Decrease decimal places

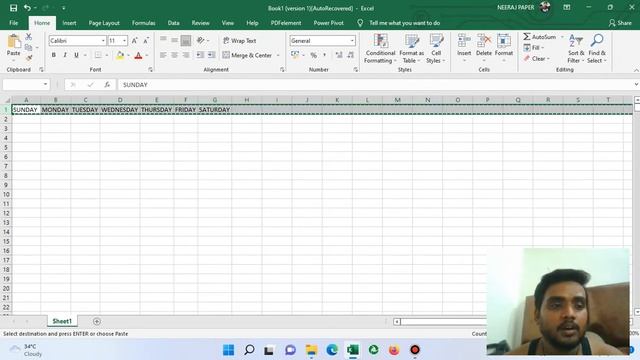[x=350, y=55]
